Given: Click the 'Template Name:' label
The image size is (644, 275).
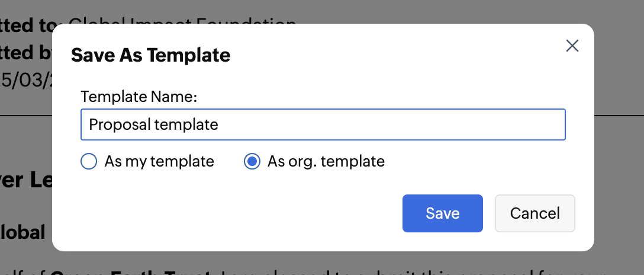Looking at the screenshot, I should pos(139,97).
